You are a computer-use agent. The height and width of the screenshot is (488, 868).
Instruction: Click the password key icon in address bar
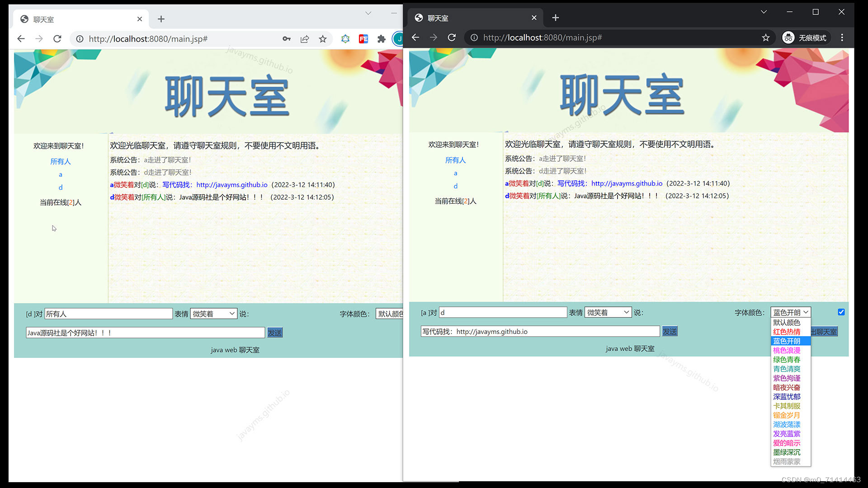pos(287,39)
